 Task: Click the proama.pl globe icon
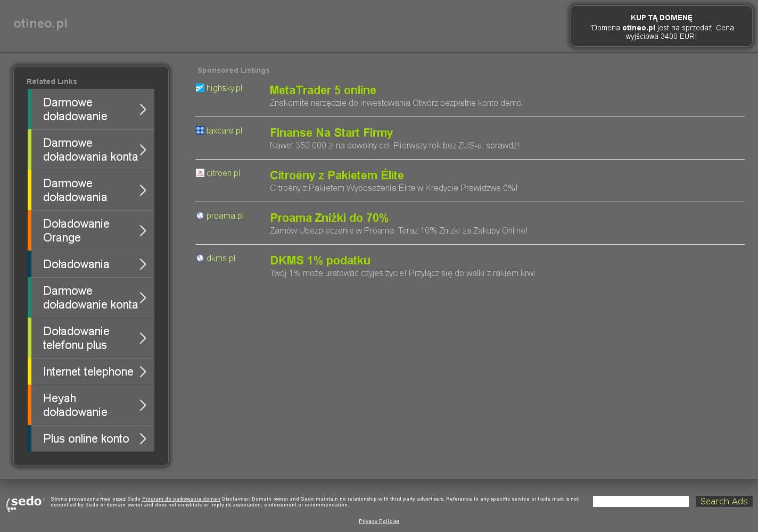click(x=200, y=215)
